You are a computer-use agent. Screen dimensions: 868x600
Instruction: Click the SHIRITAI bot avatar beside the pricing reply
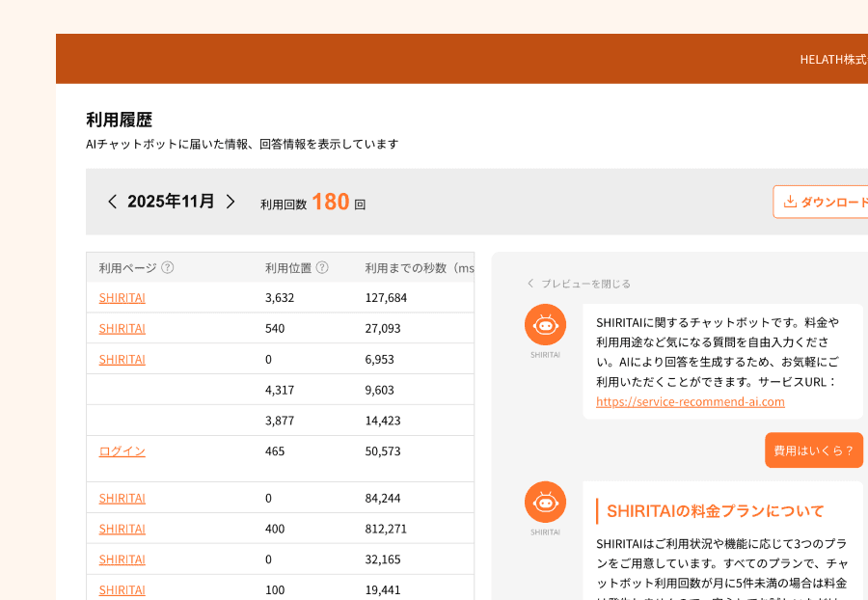click(545, 502)
